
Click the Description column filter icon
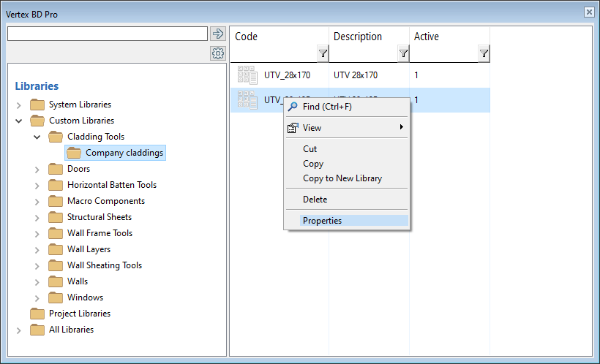tap(403, 53)
